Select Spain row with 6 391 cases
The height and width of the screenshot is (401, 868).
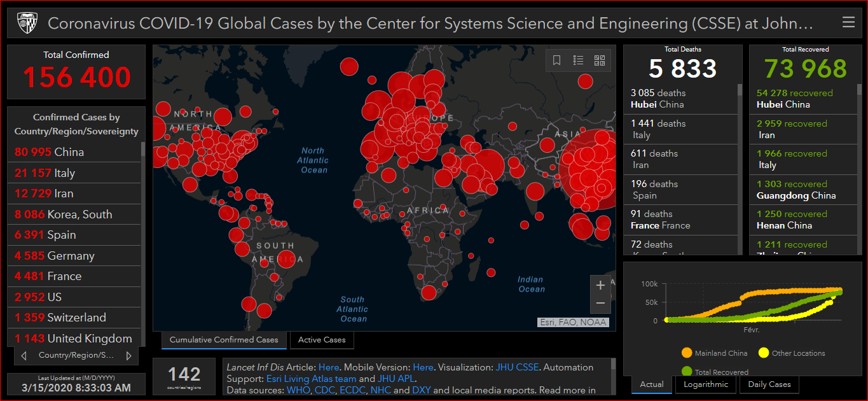pyautogui.click(x=74, y=235)
